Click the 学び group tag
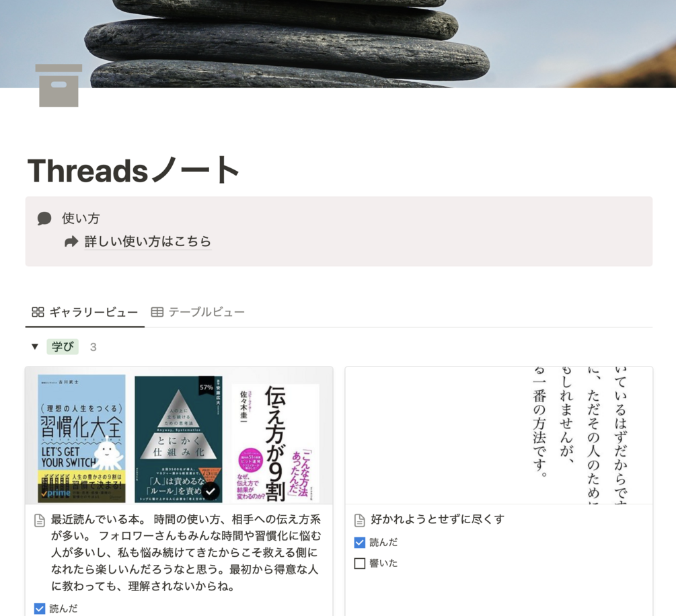 pos(63,346)
